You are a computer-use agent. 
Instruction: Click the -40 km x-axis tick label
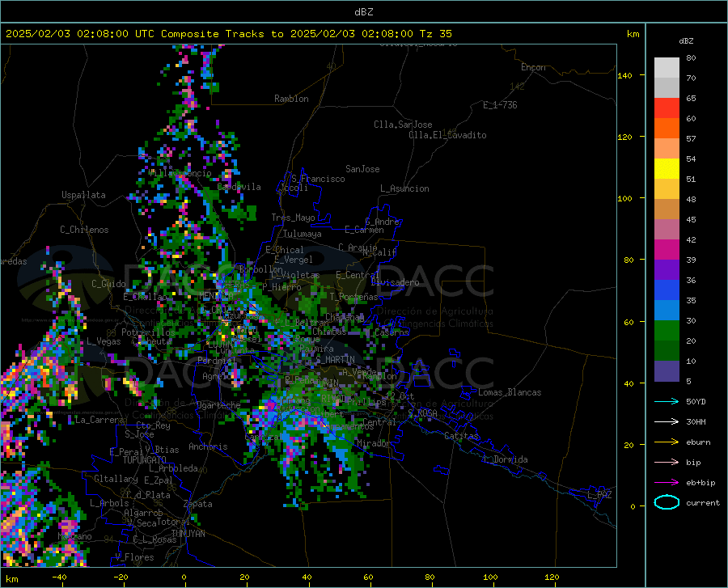pyautogui.click(x=59, y=577)
